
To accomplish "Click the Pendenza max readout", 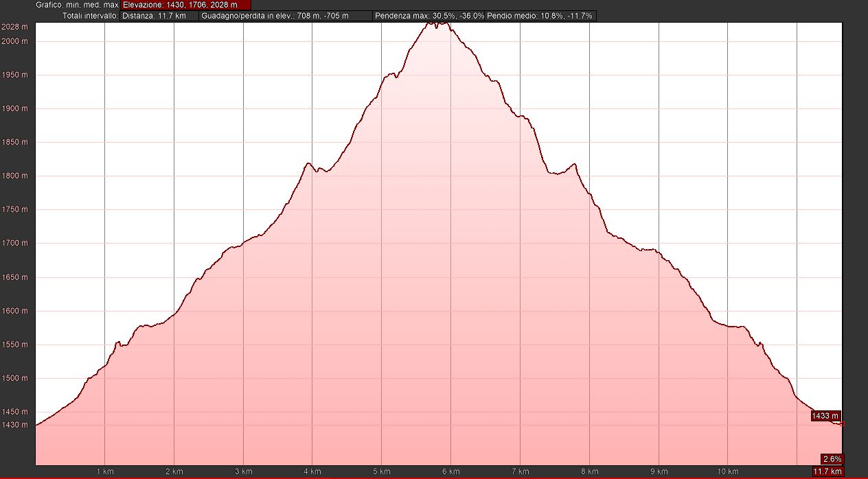I will tap(429, 16).
